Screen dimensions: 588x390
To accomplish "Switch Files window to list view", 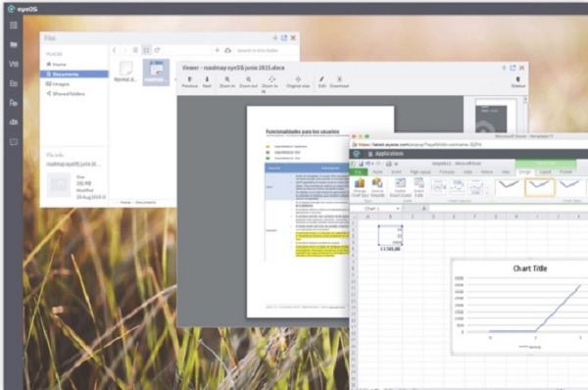I will click(135, 50).
